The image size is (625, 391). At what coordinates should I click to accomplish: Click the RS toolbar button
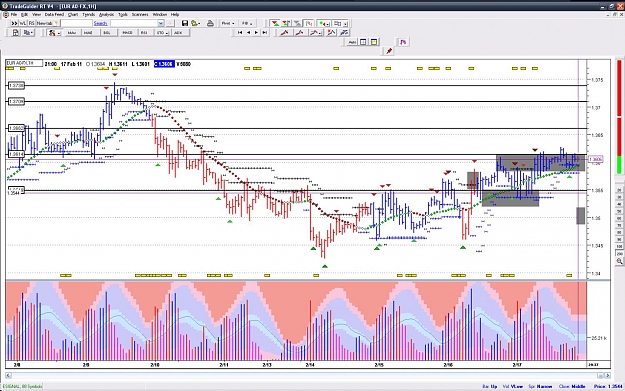point(31,23)
